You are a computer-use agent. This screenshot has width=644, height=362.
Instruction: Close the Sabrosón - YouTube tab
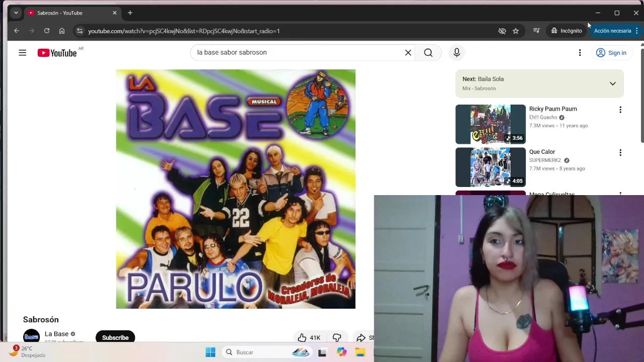click(x=115, y=13)
